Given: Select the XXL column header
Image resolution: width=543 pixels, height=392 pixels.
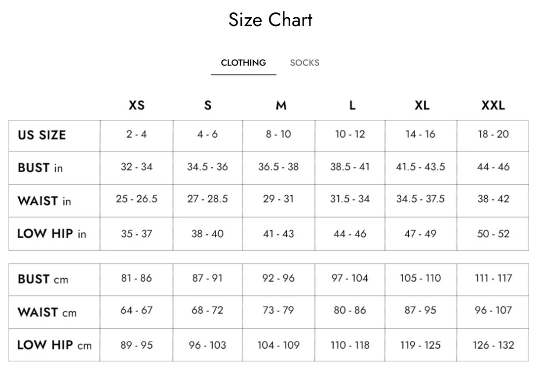Looking at the screenshot, I should 493,106.
